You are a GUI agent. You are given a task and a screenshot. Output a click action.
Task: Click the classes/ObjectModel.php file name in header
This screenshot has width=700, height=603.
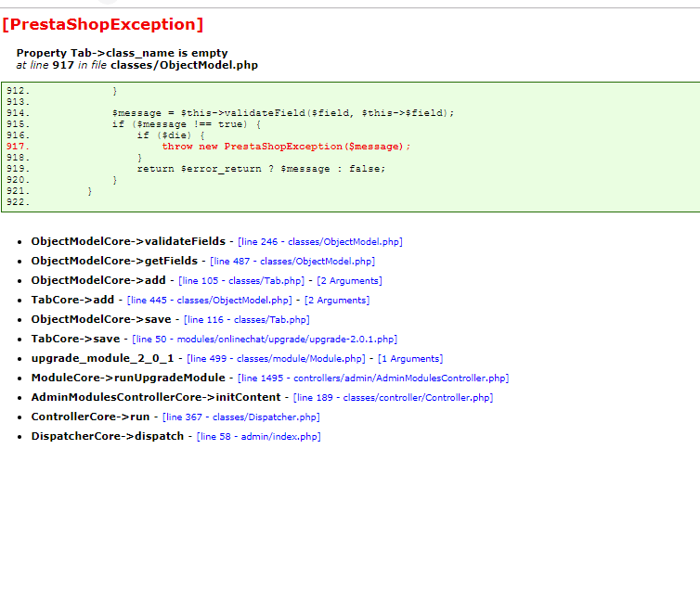tap(185, 65)
